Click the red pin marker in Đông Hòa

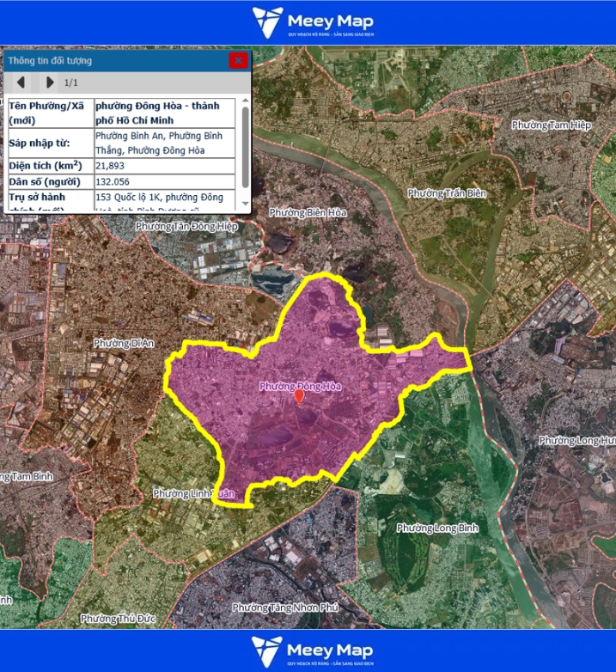tap(299, 397)
